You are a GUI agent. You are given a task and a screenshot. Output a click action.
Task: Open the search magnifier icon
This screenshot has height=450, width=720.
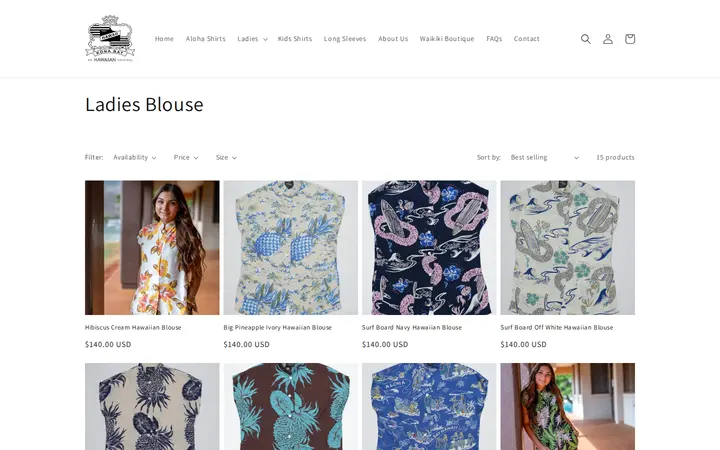(x=585, y=39)
